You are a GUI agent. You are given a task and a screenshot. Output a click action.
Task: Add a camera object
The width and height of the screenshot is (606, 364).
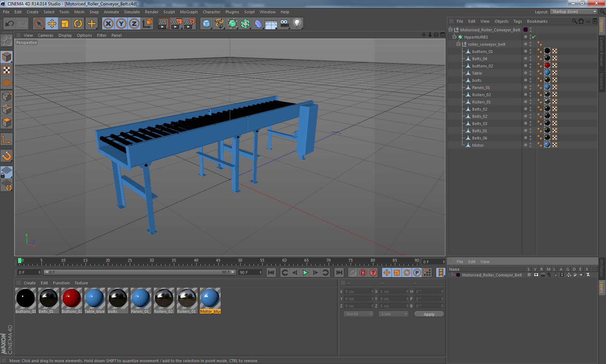coord(284,24)
